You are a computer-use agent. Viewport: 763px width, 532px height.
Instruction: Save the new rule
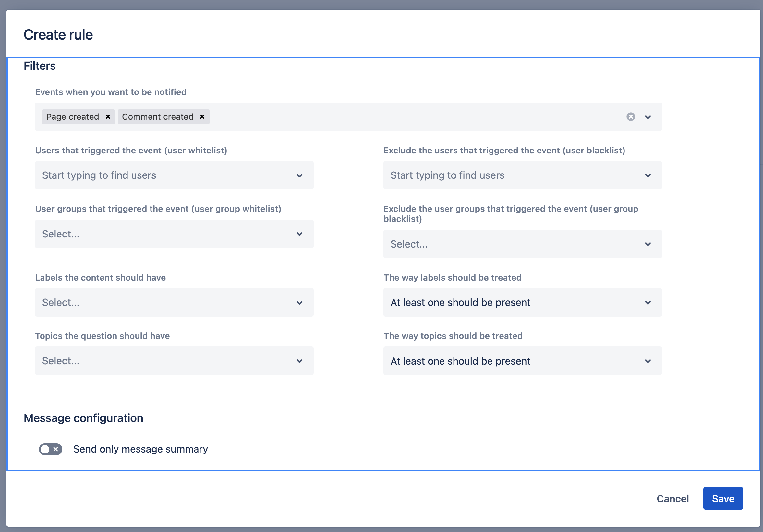[x=723, y=499]
